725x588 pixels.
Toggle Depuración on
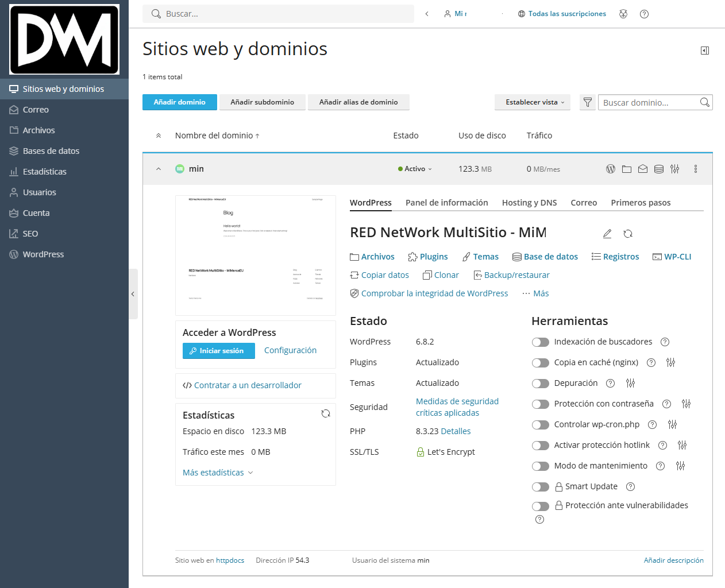(x=541, y=384)
